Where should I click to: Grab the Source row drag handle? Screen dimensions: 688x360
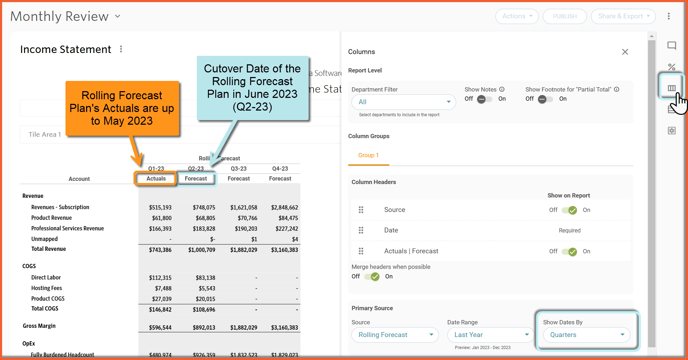[361, 210]
